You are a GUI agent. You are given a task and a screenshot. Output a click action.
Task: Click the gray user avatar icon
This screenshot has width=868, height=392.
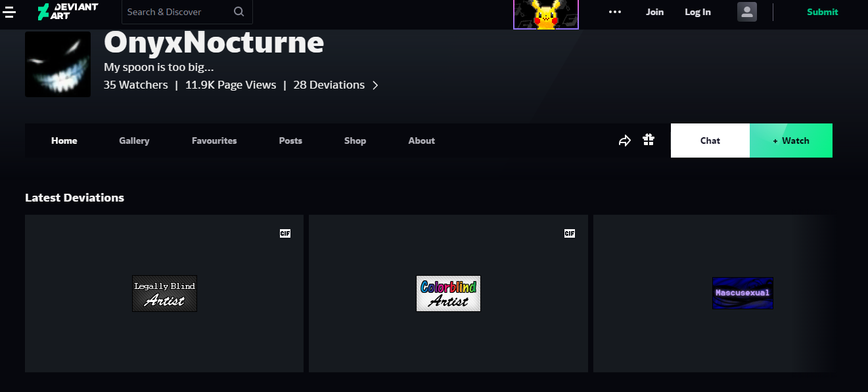747,12
